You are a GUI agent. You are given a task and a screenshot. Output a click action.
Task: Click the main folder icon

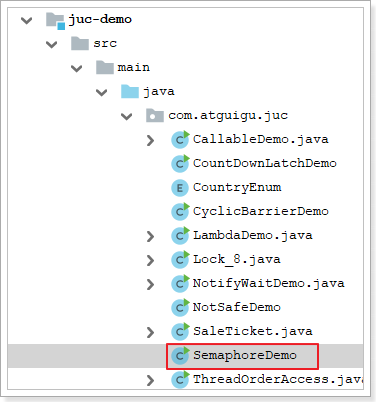[105, 68]
